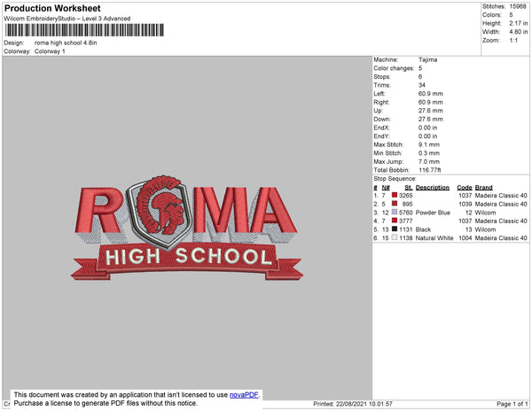Click the 'Wilcom' brand in row 3
Screen dimensions: 532x411
[485, 213]
